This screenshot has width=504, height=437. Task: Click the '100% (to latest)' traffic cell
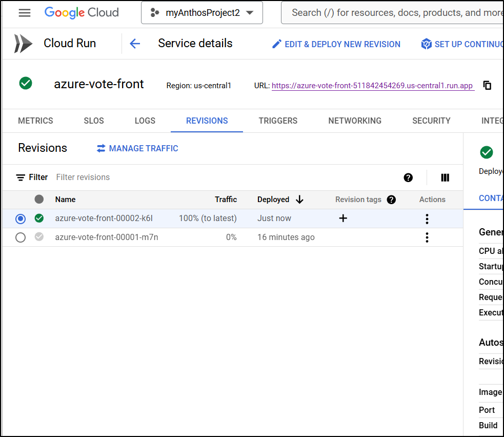(208, 218)
